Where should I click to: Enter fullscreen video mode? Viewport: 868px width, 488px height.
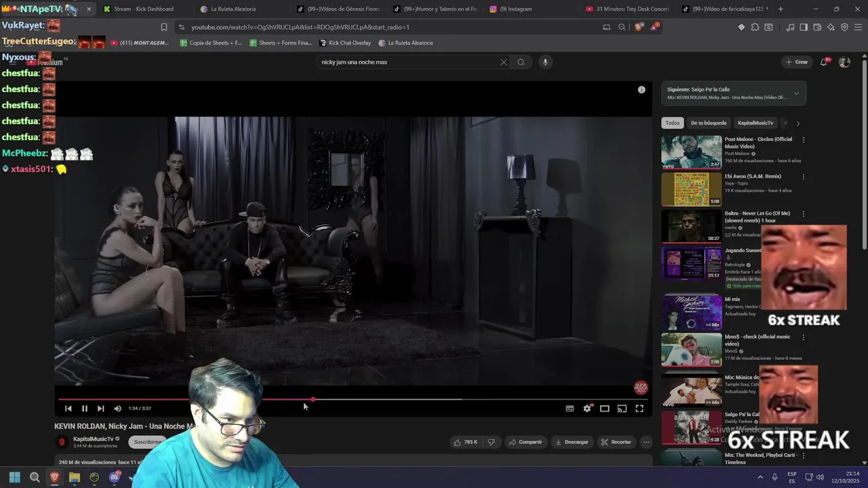click(639, 409)
